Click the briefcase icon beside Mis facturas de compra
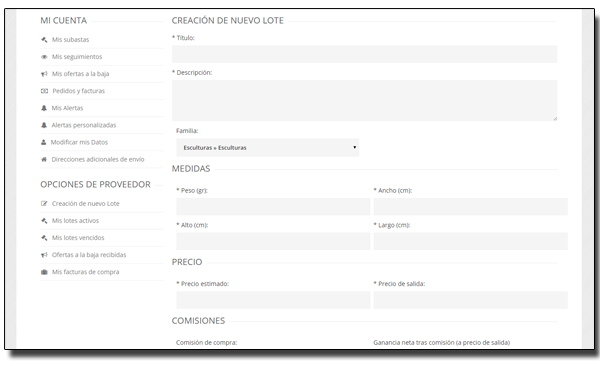Image resolution: width=600 pixels, height=366 pixels. click(x=44, y=272)
